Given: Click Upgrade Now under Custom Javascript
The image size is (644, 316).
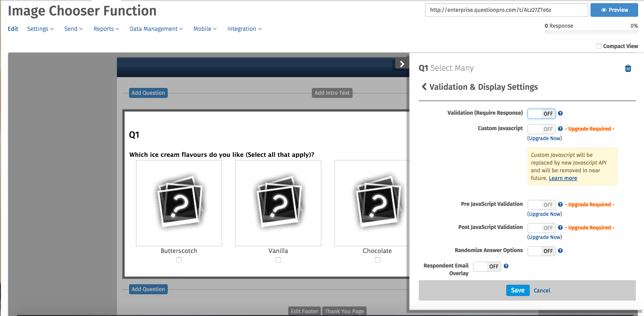Looking at the screenshot, I should (545, 138).
